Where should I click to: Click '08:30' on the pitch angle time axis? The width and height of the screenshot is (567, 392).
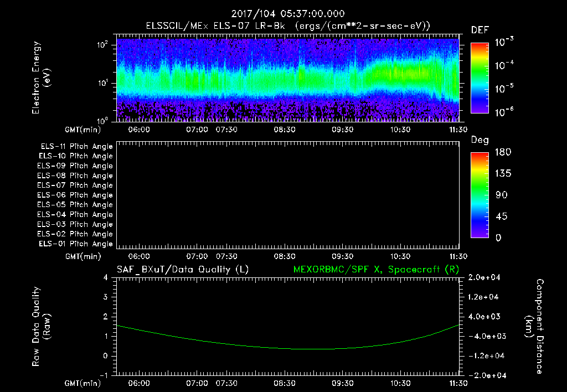[284, 256]
